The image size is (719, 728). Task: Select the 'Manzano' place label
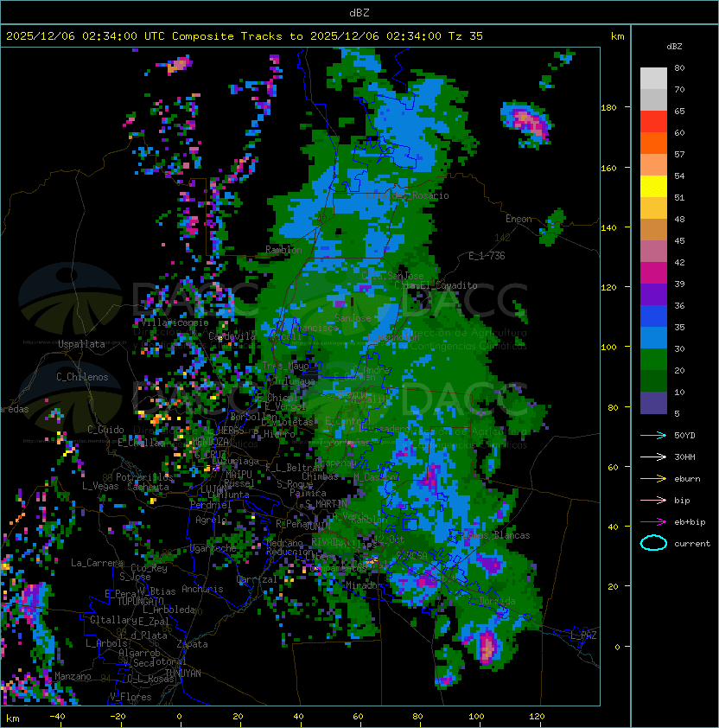[73, 676]
